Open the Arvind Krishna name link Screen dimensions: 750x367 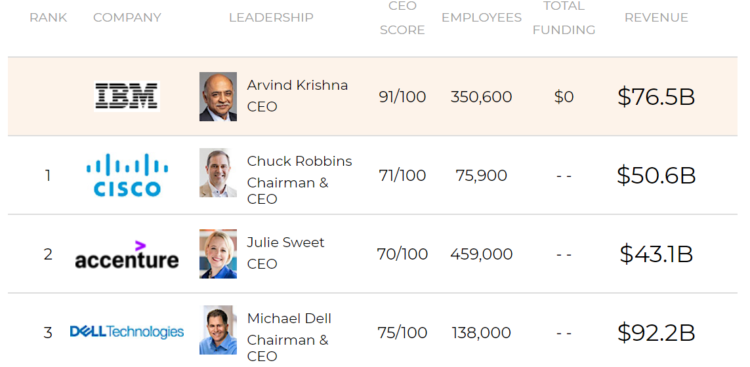[x=298, y=85]
